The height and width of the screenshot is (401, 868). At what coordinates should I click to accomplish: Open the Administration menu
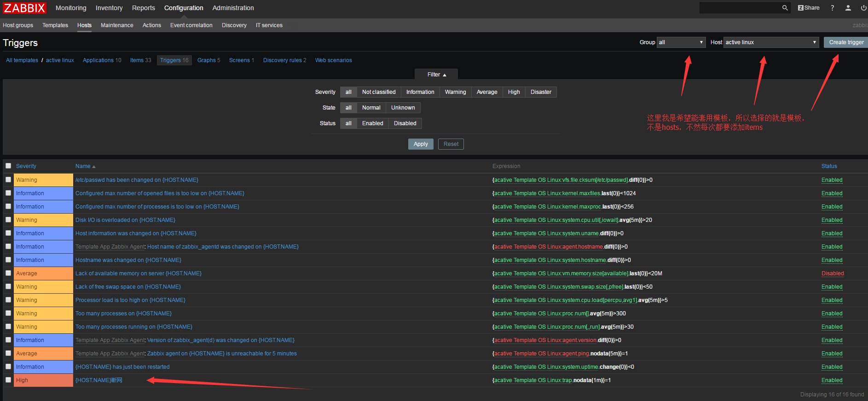[233, 8]
